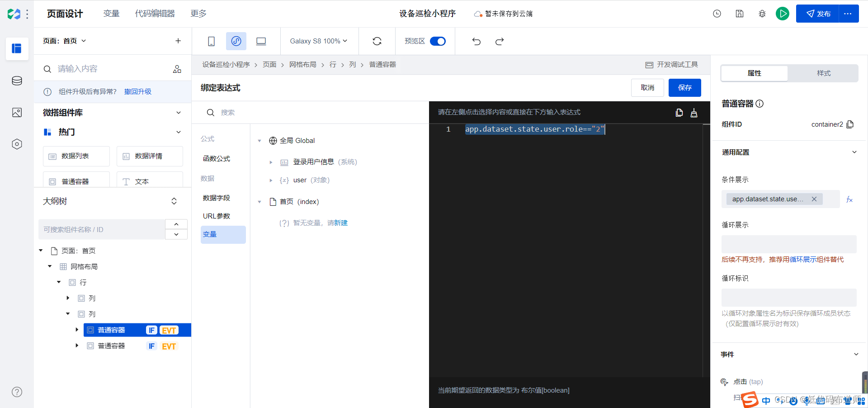The width and height of the screenshot is (868, 408).
Task: Open the history clock icon
Action: click(x=717, y=14)
